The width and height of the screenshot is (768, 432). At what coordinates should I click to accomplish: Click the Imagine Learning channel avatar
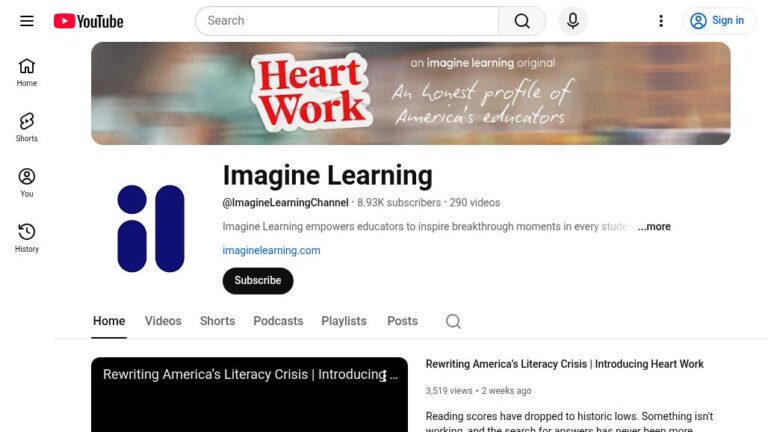click(151, 228)
